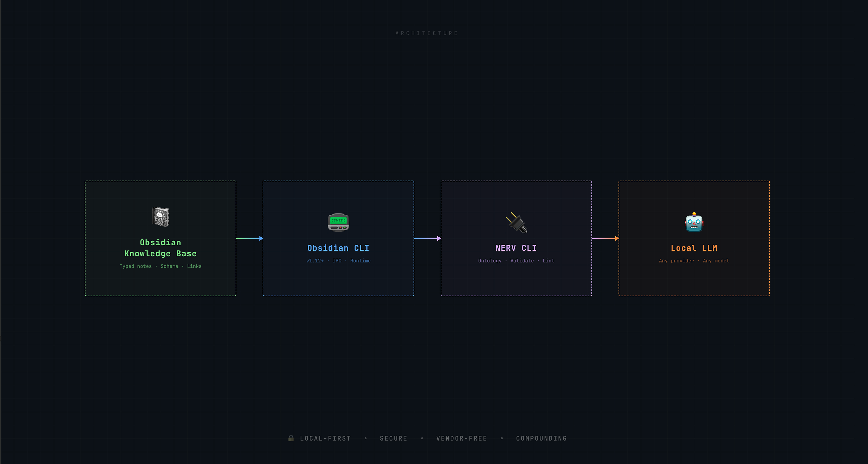Select the Obsidian CLI title
Image resolution: width=868 pixels, height=464 pixels.
click(x=338, y=248)
